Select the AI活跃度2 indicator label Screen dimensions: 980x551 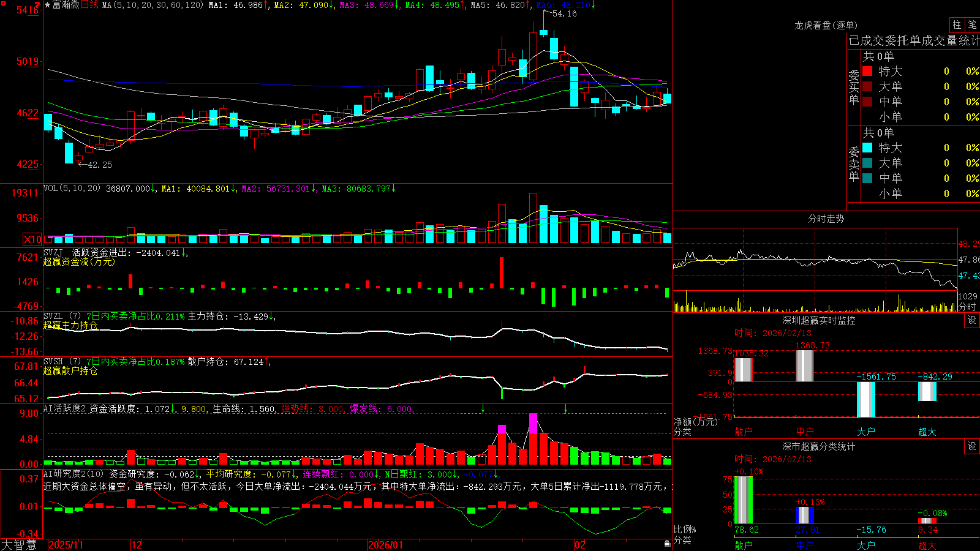coord(65,408)
